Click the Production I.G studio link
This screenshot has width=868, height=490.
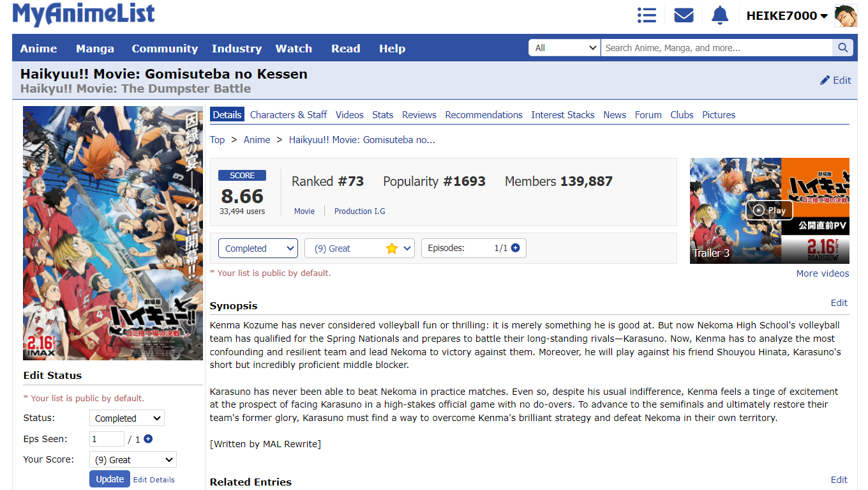pyautogui.click(x=360, y=211)
